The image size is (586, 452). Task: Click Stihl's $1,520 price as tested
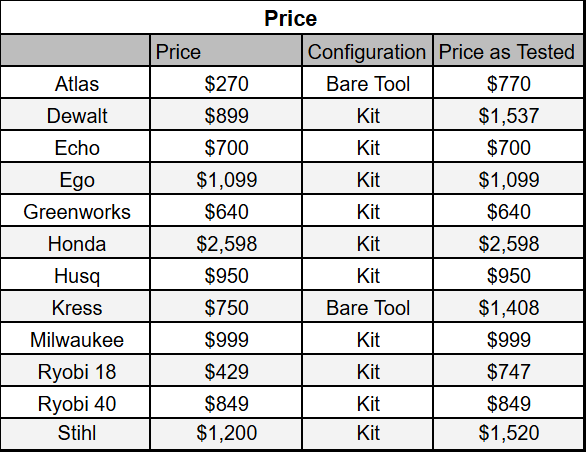point(508,433)
